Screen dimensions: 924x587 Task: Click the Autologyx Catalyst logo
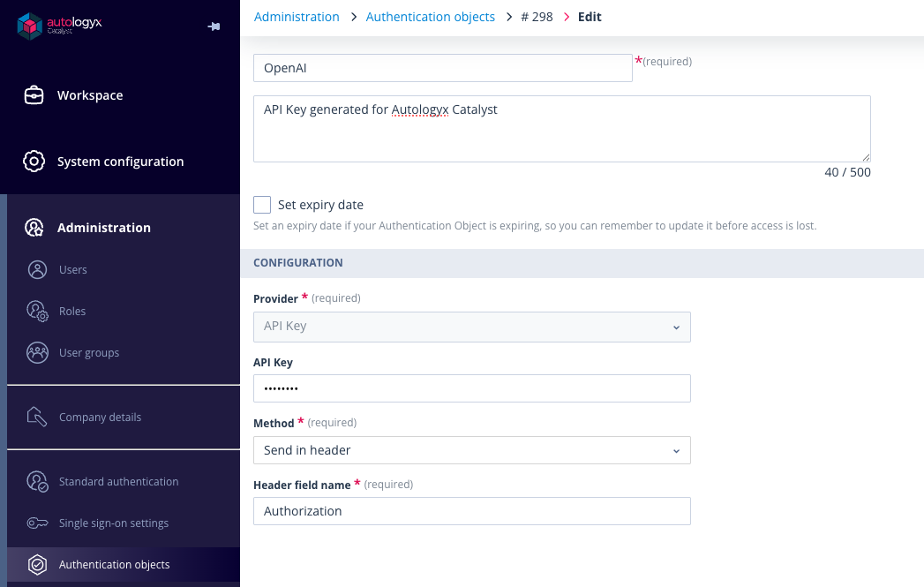coord(59,26)
